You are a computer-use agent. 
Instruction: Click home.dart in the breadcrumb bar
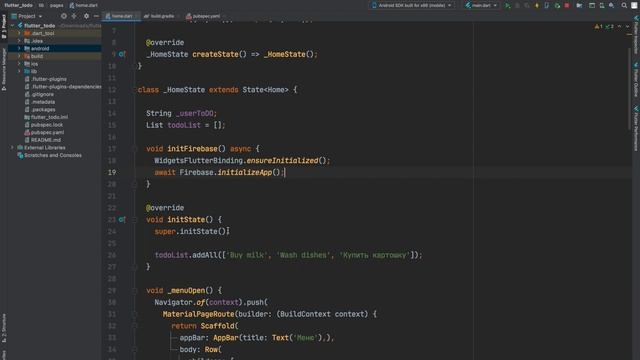tap(84, 6)
